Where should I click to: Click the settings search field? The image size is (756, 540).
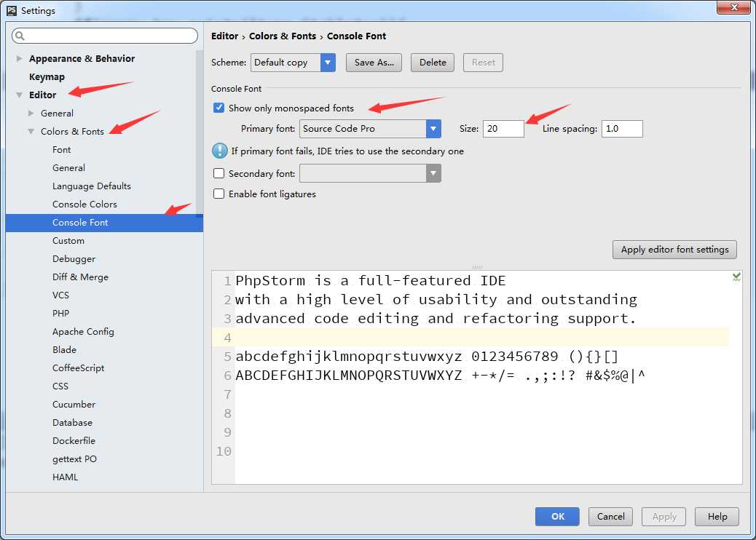tap(105, 36)
